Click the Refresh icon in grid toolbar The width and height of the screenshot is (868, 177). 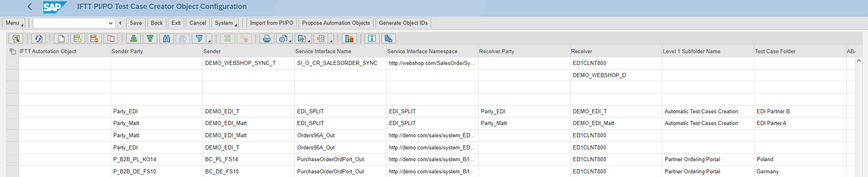[x=39, y=39]
